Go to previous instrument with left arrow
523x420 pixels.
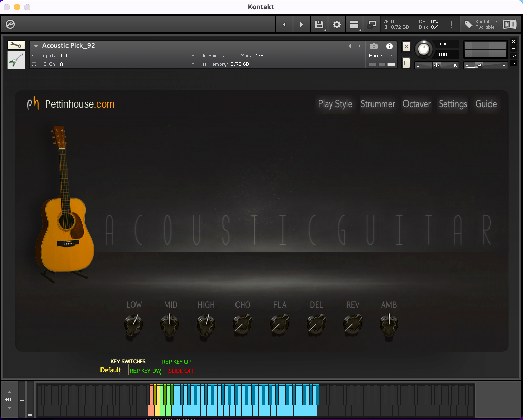(x=284, y=24)
